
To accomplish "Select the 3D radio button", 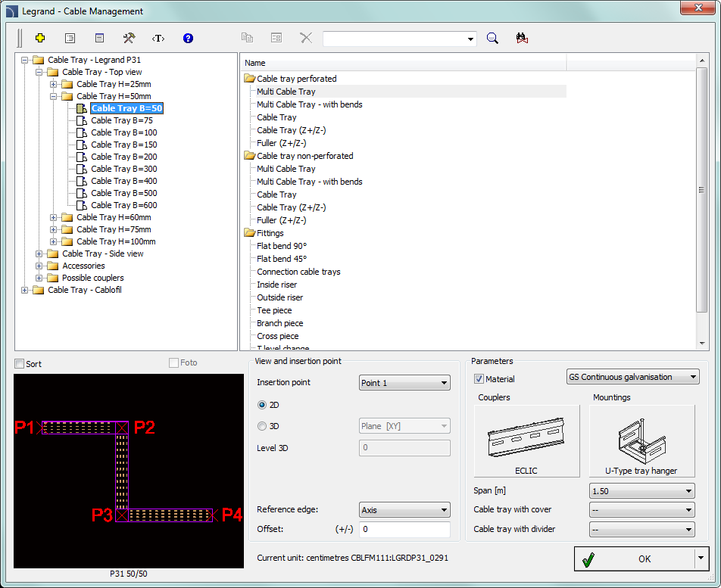I will point(262,426).
